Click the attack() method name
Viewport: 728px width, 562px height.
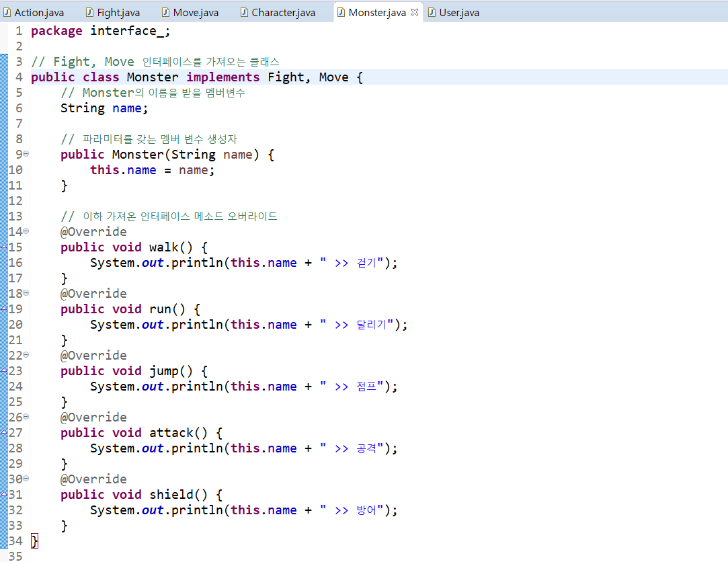tap(171, 432)
